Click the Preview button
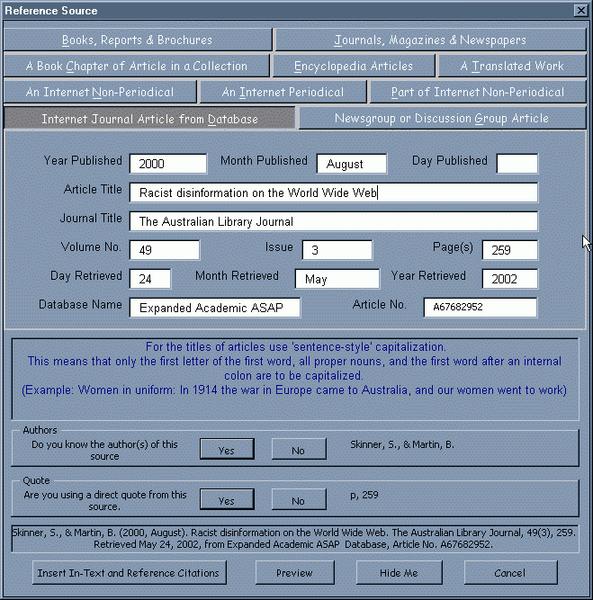 point(295,572)
